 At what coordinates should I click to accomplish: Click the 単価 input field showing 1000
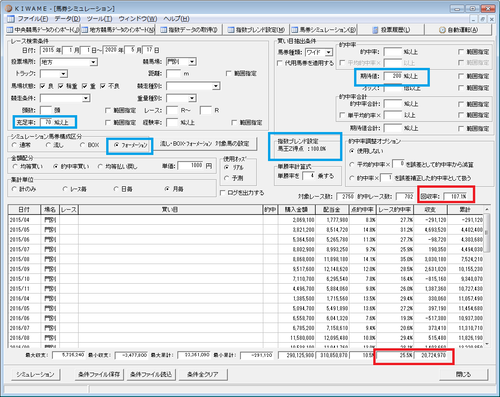pyautogui.click(x=191, y=166)
